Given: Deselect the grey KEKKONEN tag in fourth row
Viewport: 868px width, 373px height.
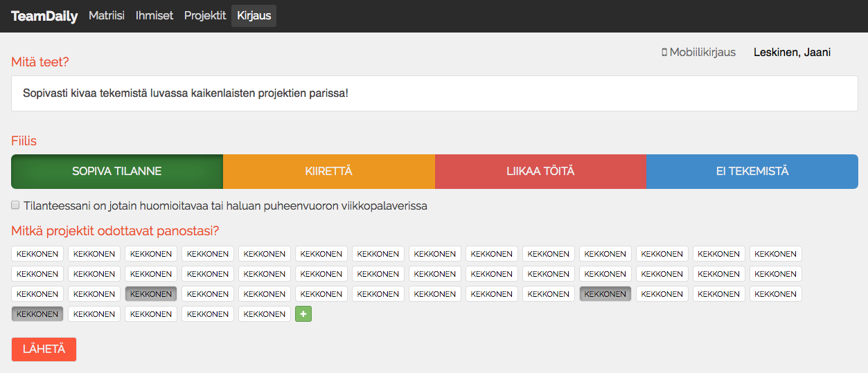Looking at the screenshot, I should coord(37,314).
